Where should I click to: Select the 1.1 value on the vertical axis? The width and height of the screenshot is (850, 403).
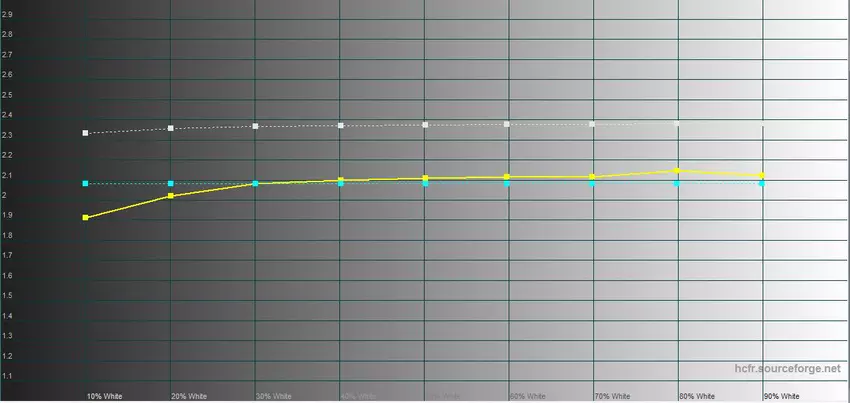(x=8, y=376)
